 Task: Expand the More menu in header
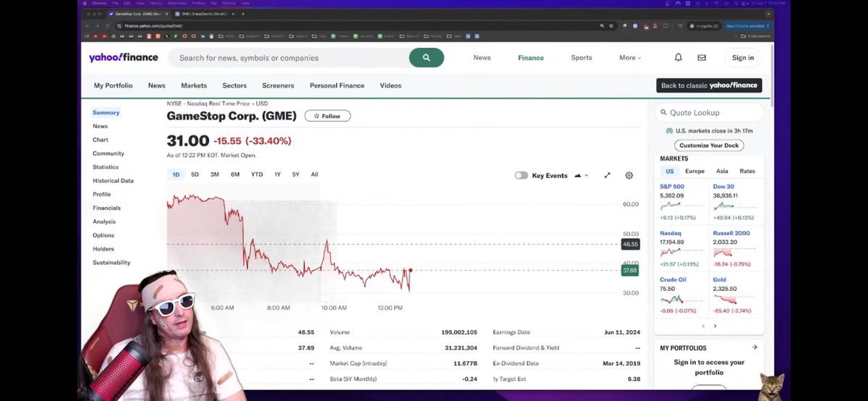tap(630, 58)
